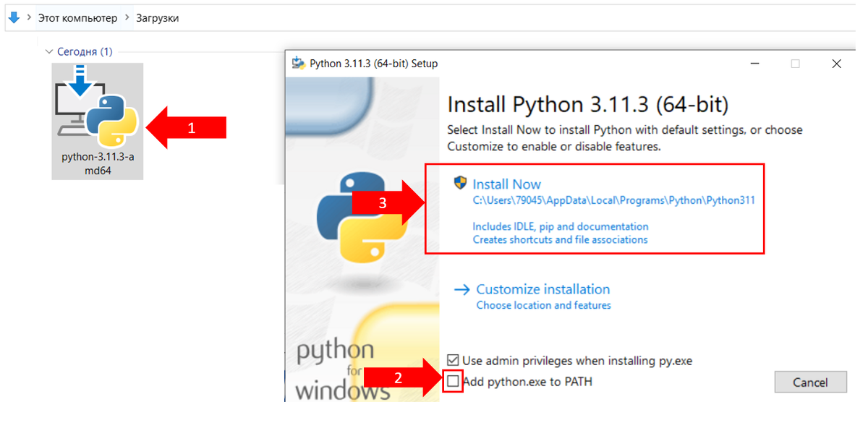Screen dimensions: 868x428
Task: Click the 'Install Python 3.11.3 (64-bit)' heading
Action: tap(588, 105)
